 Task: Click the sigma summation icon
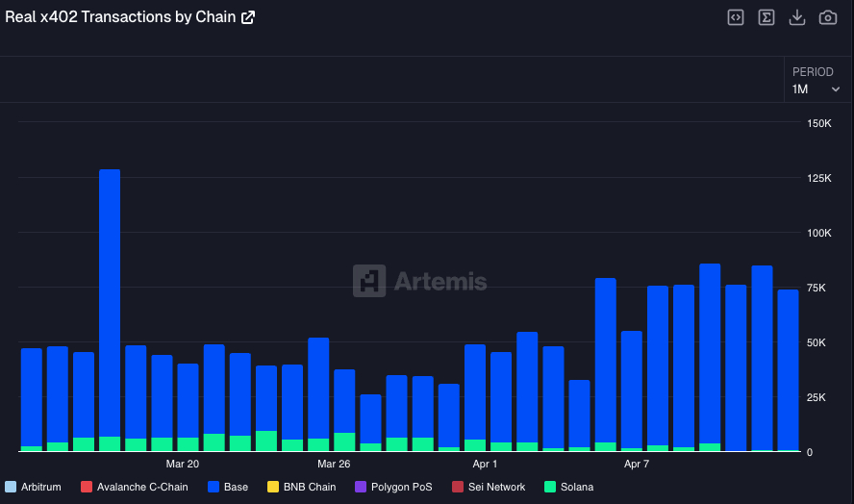click(766, 17)
